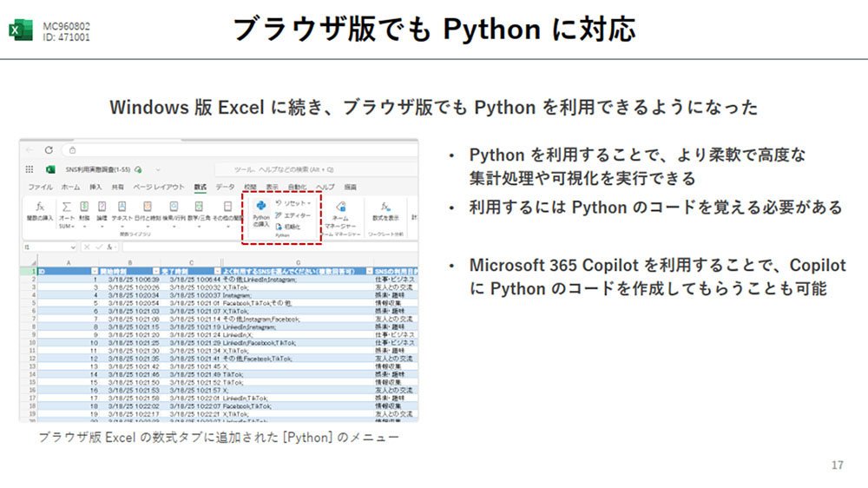Open the 財務 functions library
This screenshot has width=868, height=488.
[x=84, y=214]
